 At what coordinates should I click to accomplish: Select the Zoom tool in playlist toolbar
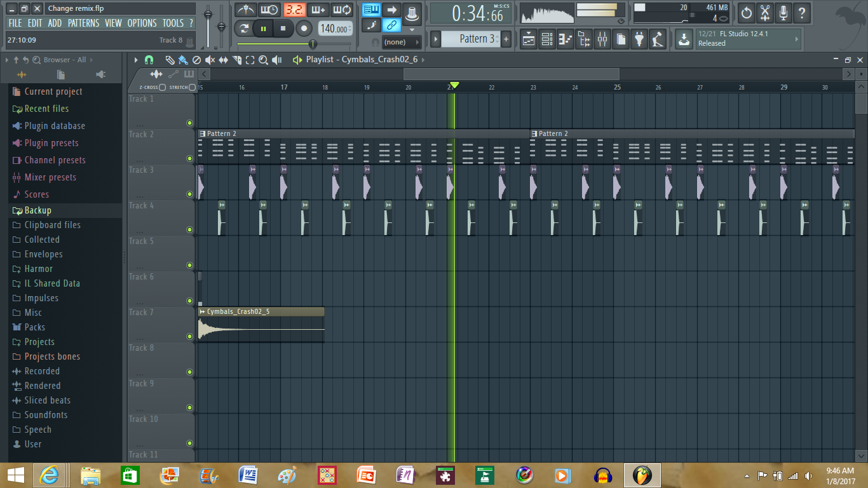tap(264, 60)
